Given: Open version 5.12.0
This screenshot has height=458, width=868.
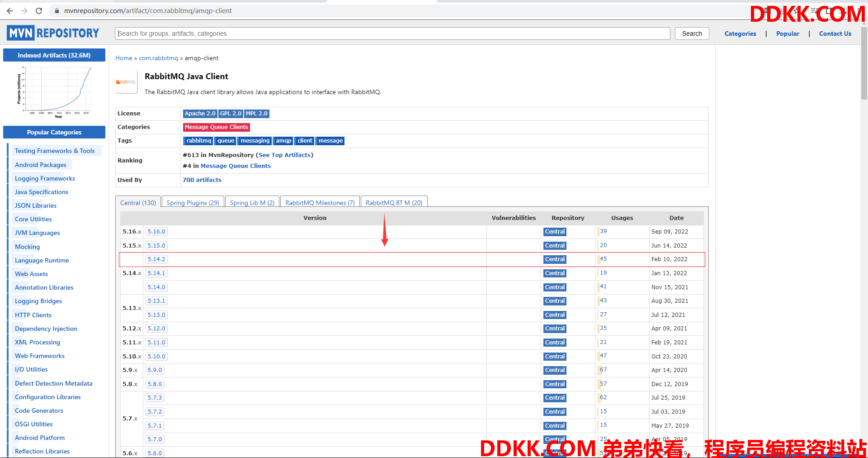Looking at the screenshot, I should [x=156, y=329].
